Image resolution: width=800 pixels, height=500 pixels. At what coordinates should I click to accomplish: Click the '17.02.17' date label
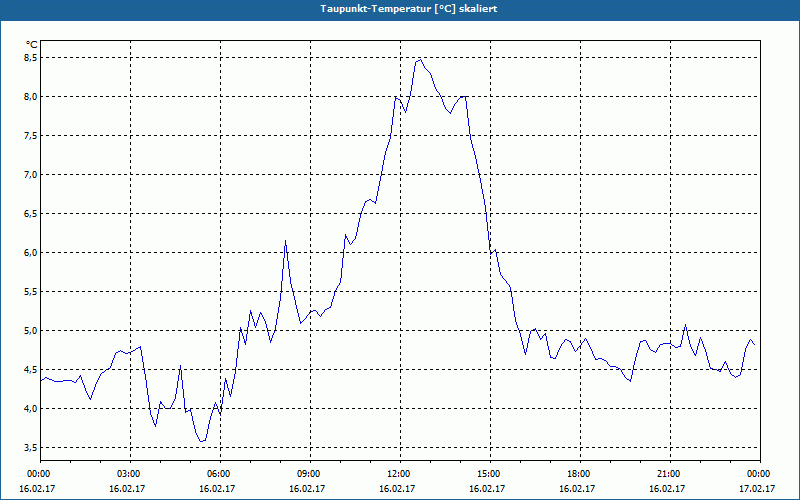(757, 489)
